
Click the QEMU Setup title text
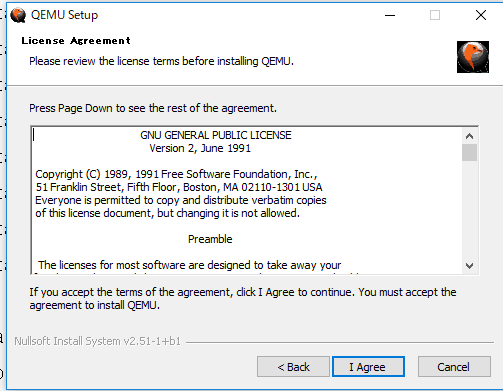coord(64,15)
